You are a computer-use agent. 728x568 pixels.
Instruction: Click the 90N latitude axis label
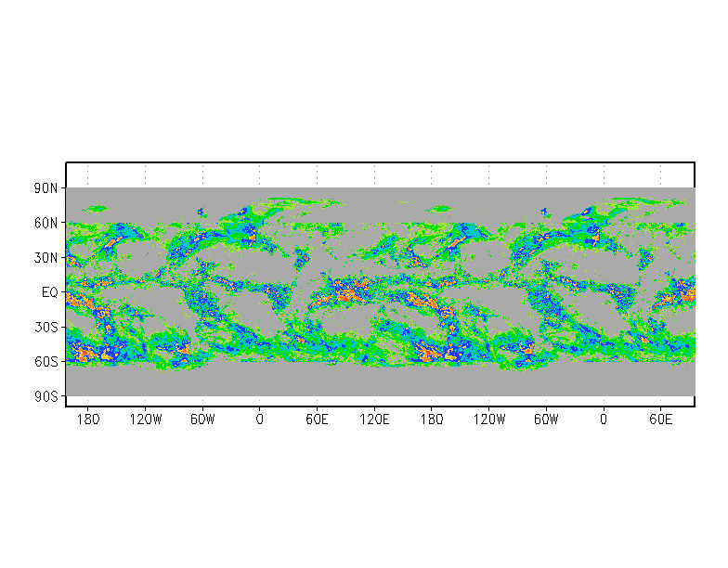(46, 188)
